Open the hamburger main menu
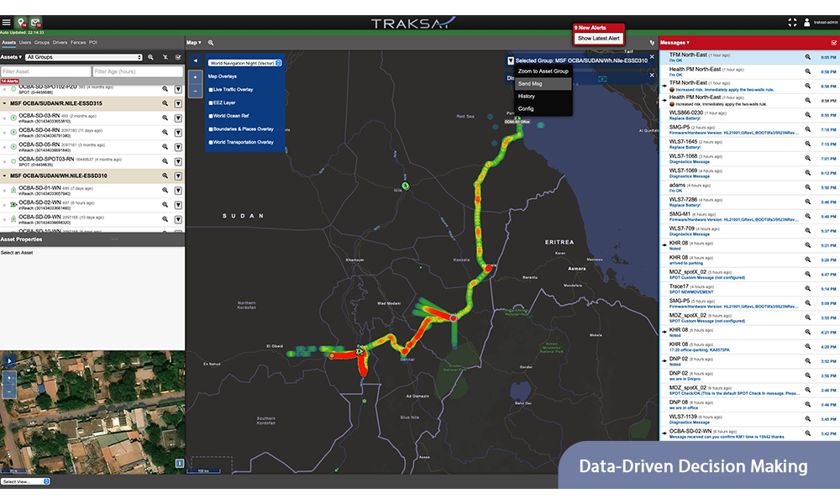This screenshot has width=840, height=504. tap(7, 23)
